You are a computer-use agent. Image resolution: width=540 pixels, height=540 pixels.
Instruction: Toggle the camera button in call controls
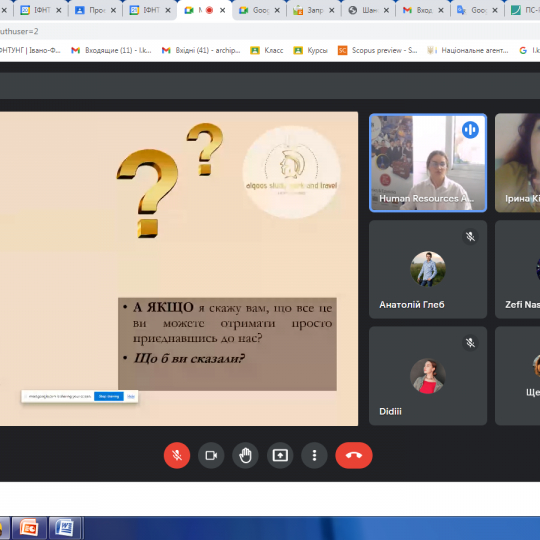click(x=211, y=455)
